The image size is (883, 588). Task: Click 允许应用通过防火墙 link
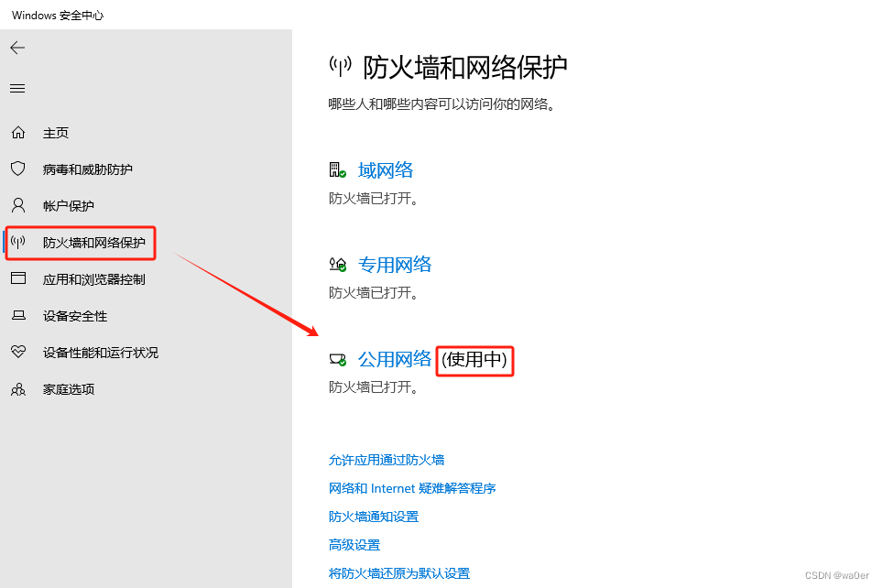pyautogui.click(x=387, y=460)
